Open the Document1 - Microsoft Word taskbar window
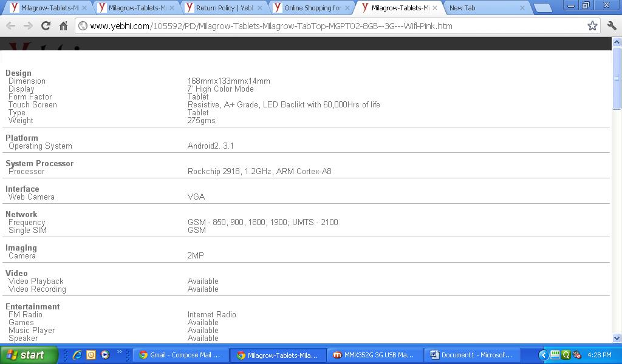The image size is (622, 364). coord(474,355)
